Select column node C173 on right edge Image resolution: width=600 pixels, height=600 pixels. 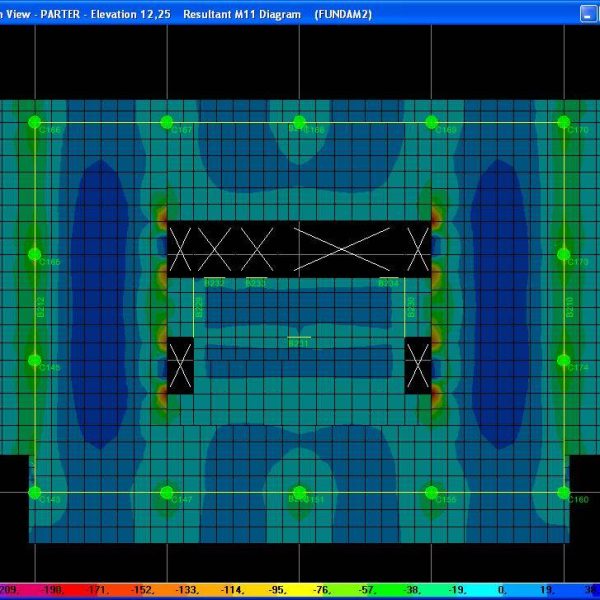[x=563, y=254]
